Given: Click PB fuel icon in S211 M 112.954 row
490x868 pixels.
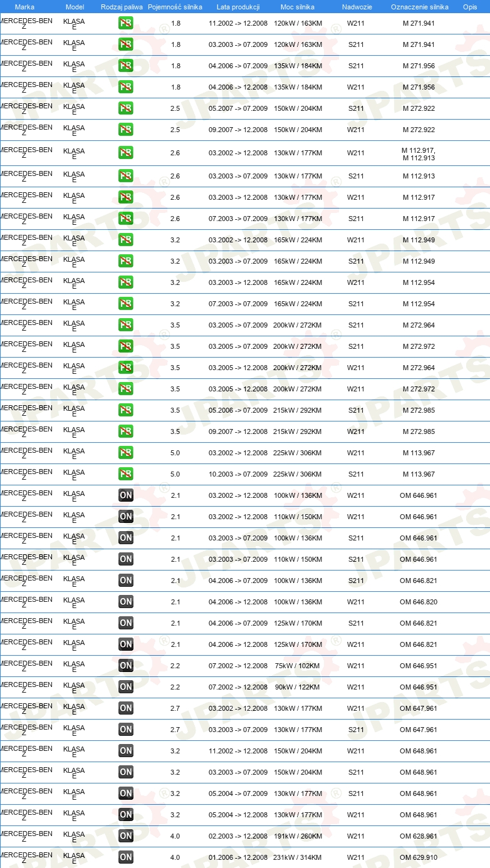Looking at the screenshot, I should (126, 304).
